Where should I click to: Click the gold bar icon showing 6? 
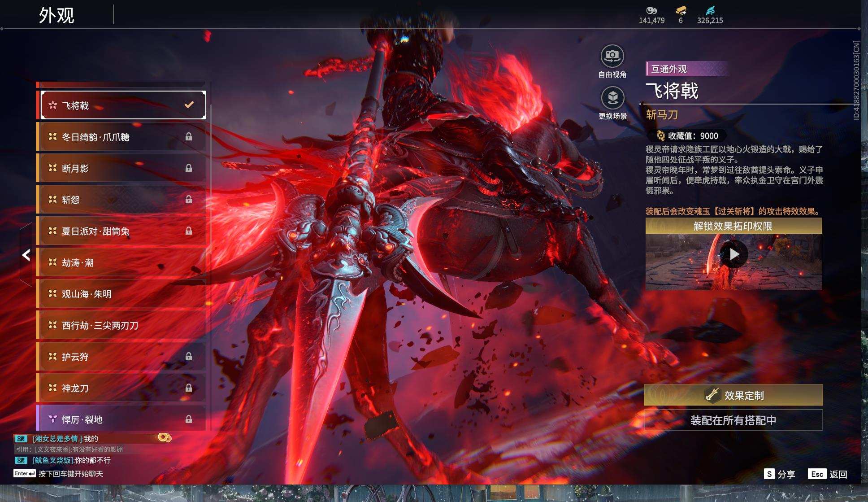[681, 10]
